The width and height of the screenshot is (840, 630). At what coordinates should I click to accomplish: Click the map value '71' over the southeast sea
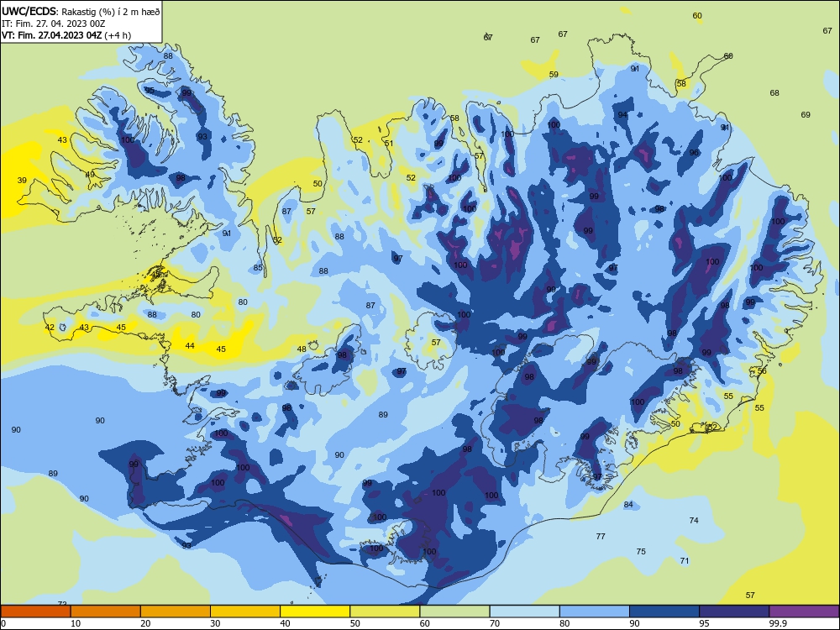[x=684, y=560]
